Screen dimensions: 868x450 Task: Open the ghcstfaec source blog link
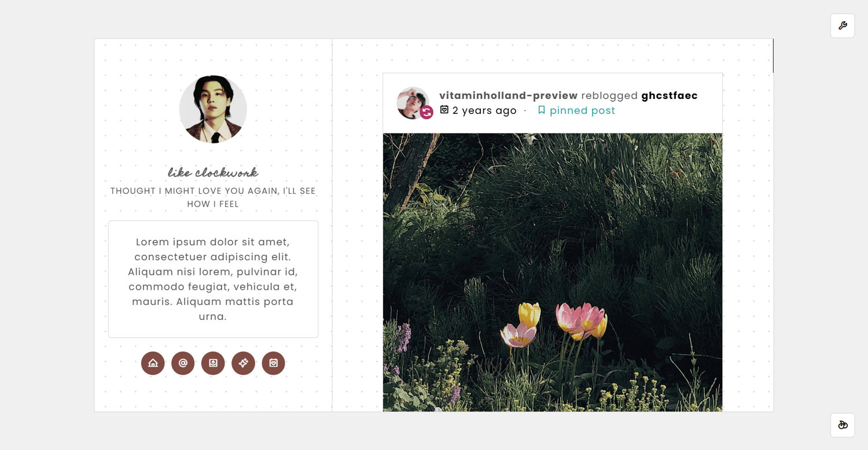pos(670,95)
